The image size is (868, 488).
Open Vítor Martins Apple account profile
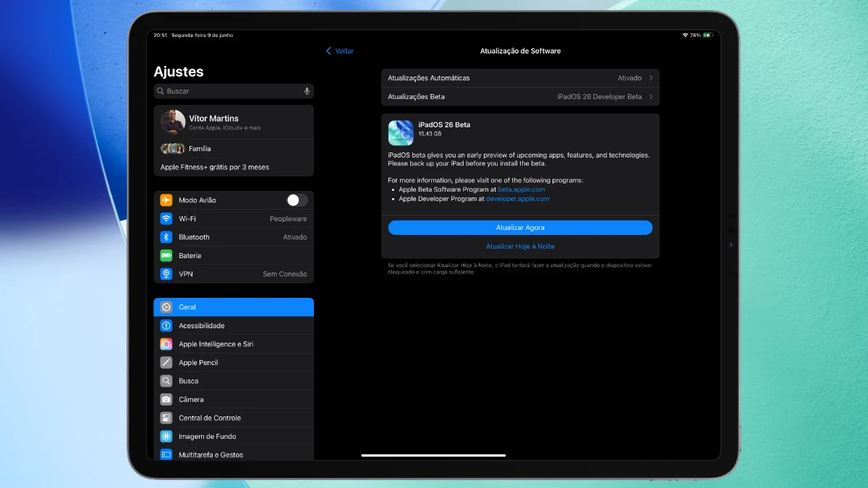tap(233, 122)
